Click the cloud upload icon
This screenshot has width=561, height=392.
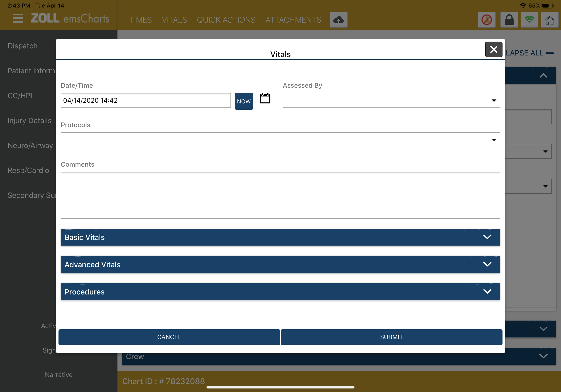coord(338,20)
